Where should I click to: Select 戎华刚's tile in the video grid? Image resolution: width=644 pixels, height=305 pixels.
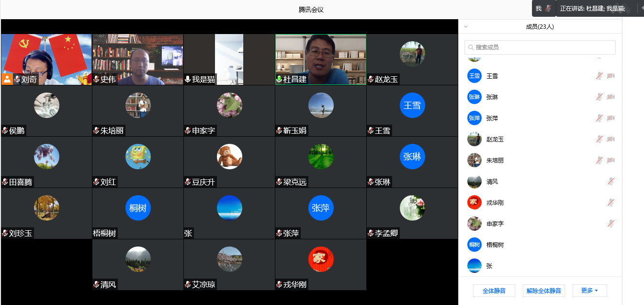point(320,265)
